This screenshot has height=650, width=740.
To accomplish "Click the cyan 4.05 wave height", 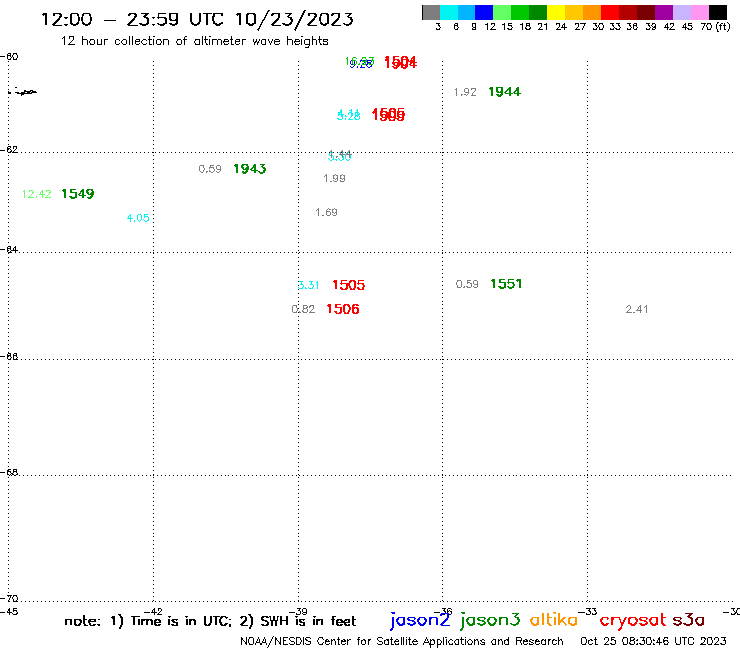I will (x=138, y=218).
